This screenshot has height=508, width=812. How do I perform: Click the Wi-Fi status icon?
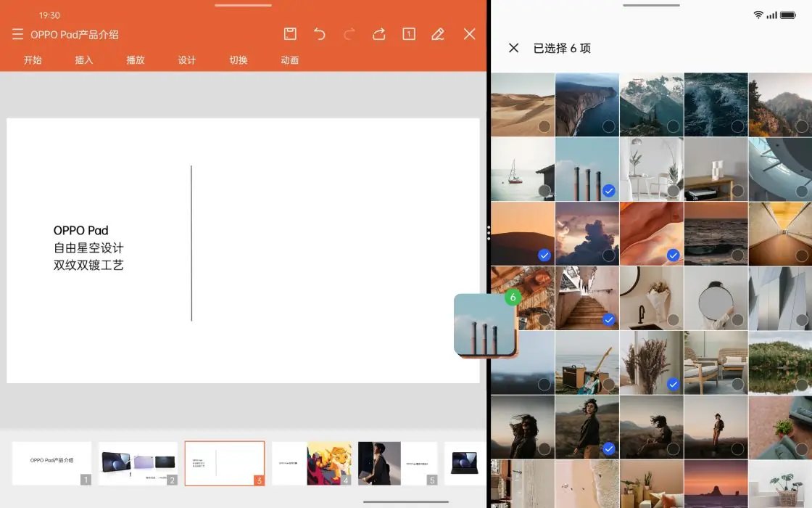coord(758,15)
